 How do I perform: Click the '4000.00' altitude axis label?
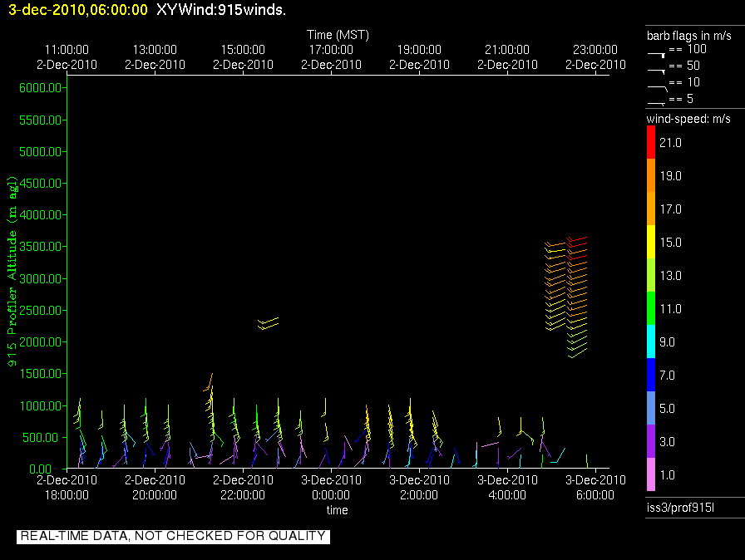point(41,215)
